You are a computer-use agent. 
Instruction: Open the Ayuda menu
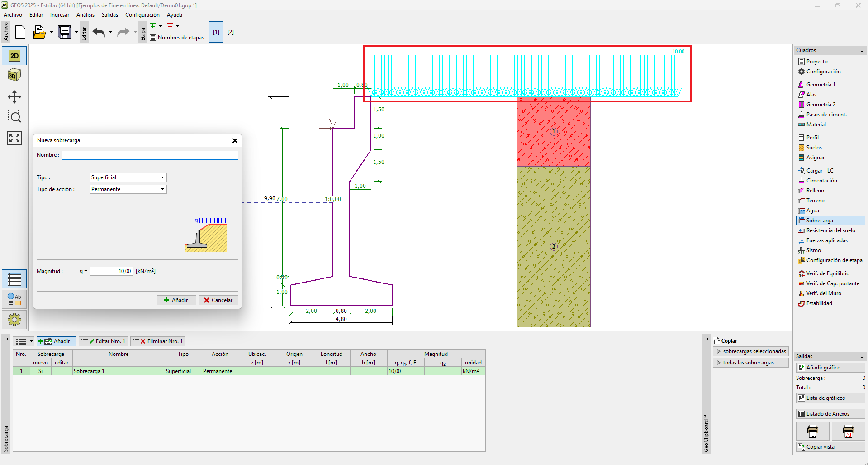175,15
